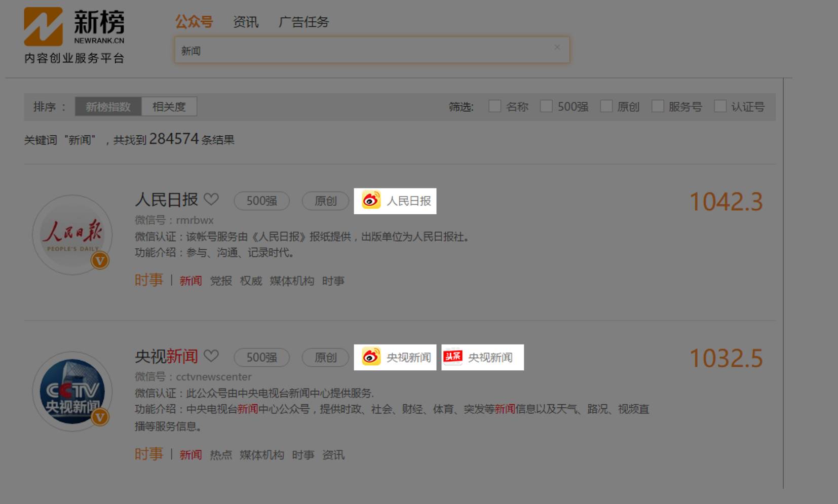Open 央视新闻 Weibo account icon
This screenshot has width=838, height=504.
371,357
